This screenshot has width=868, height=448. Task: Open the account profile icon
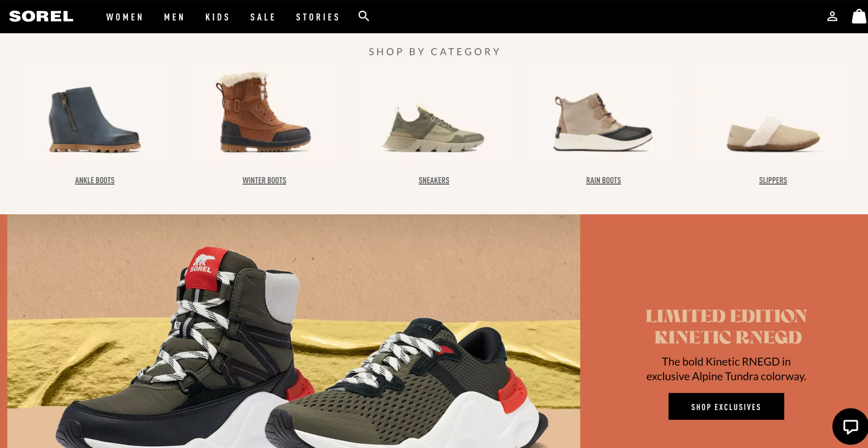pos(832,16)
